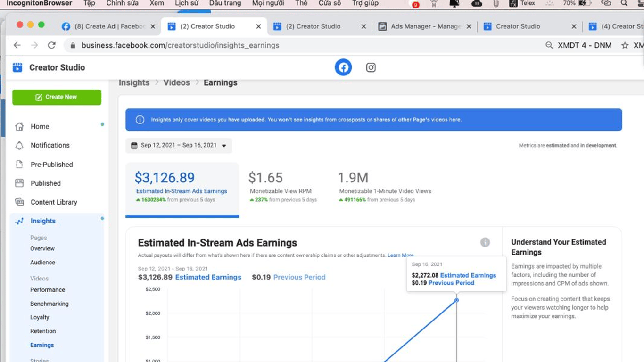
Task: Open Notifications in the sidebar
Action: (50, 145)
